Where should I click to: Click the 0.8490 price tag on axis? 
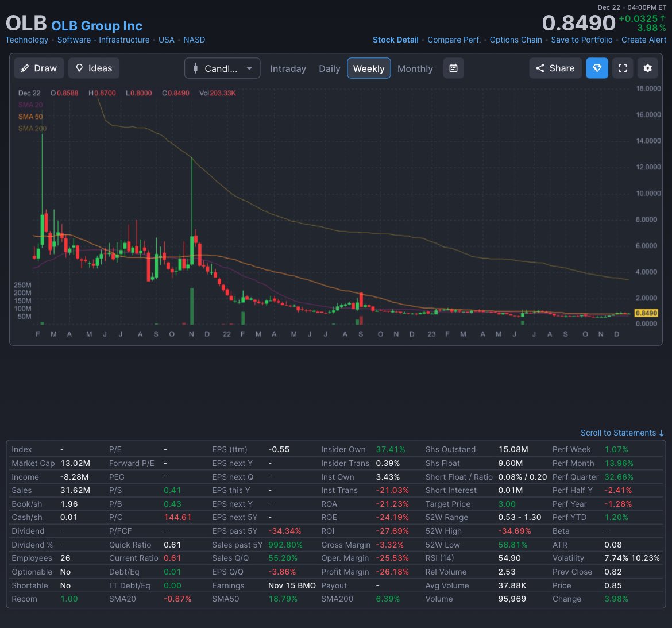(x=646, y=313)
